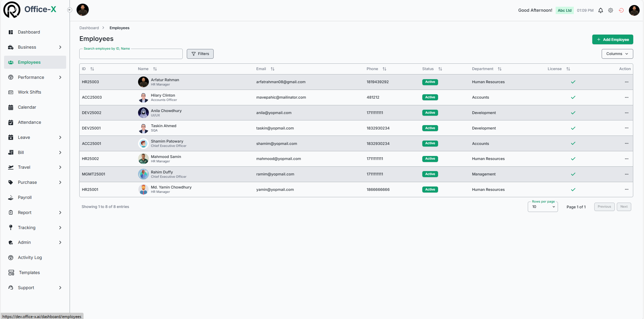Image resolution: width=644 pixels, height=319 pixels.
Task: Collapse the sidebar with arrow icon
Action: (70, 10)
